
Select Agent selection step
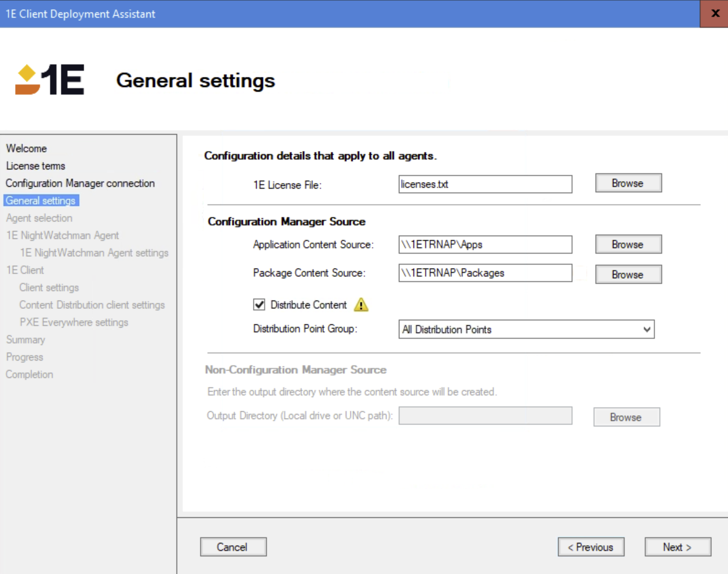coord(39,218)
